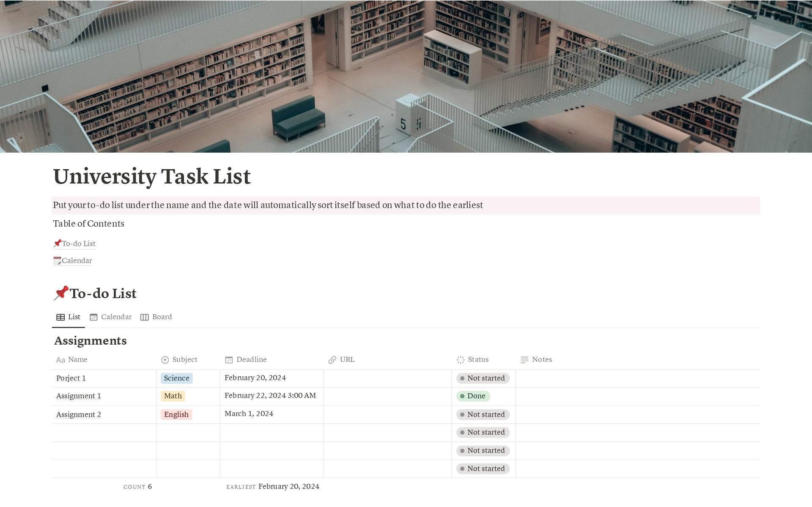
Task: Switch to the Calendar view tab
Action: [x=116, y=317]
